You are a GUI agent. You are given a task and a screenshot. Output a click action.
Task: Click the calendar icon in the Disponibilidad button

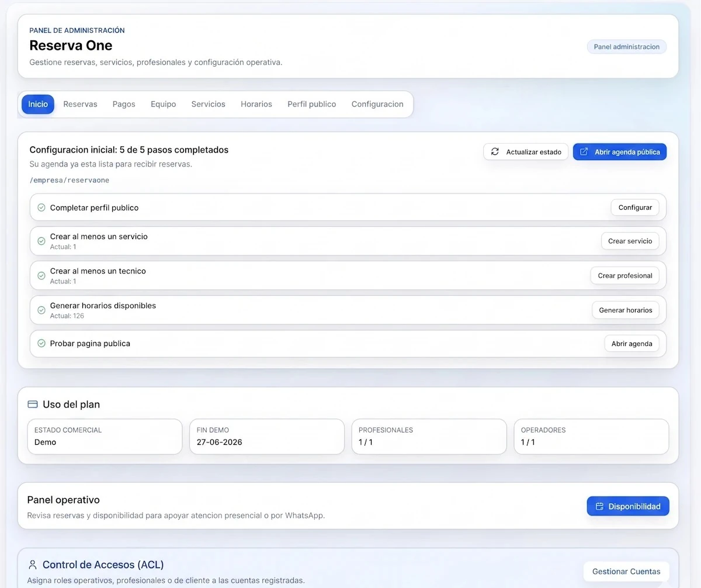coord(599,506)
